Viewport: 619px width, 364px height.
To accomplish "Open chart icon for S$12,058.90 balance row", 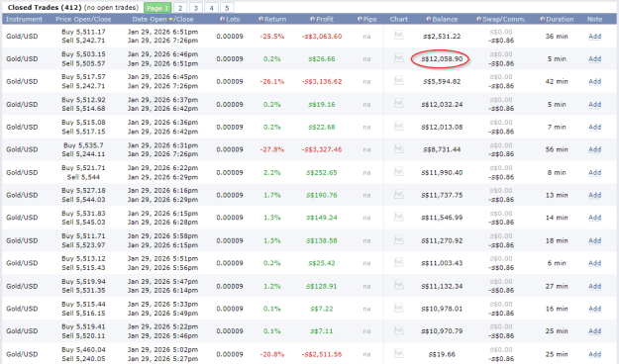I will [x=399, y=58].
